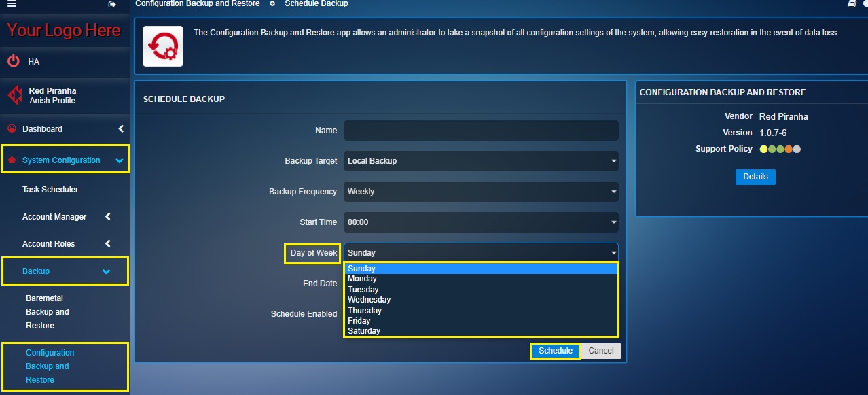Click the grey Support Policy dot
This screenshot has width=868, height=395.
[x=797, y=149]
